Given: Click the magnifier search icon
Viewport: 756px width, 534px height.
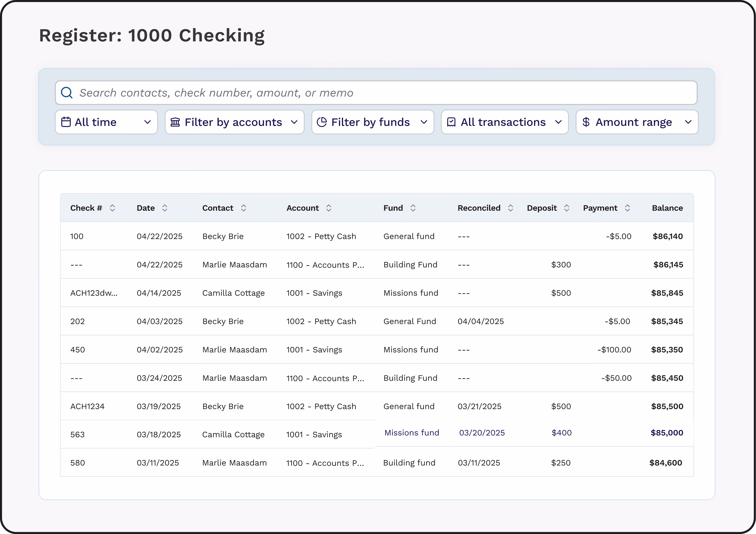Looking at the screenshot, I should (x=67, y=93).
